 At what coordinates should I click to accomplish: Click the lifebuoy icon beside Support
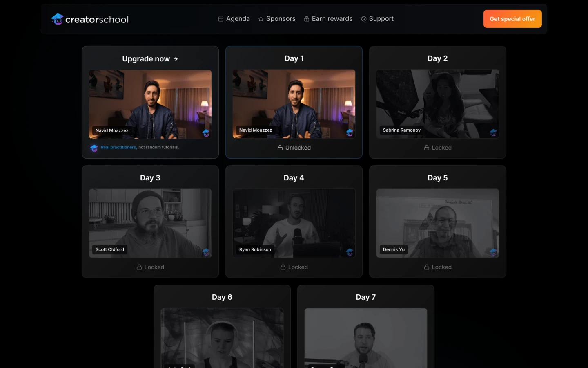point(364,19)
